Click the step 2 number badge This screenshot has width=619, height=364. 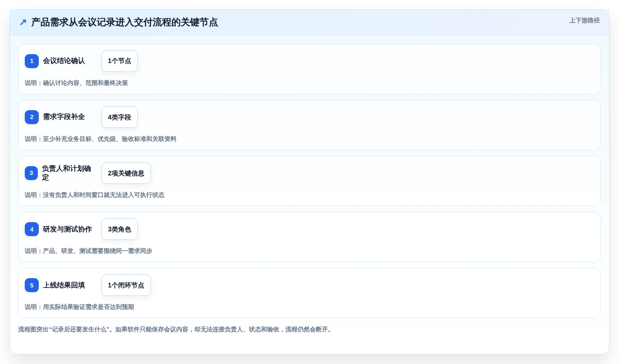[32, 117]
